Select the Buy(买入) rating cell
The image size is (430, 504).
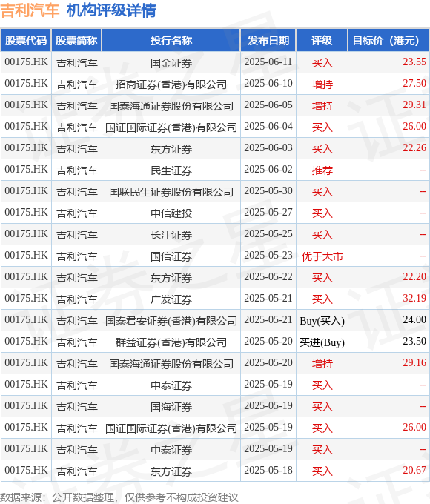pyautogui.click(x=322, y=321)
